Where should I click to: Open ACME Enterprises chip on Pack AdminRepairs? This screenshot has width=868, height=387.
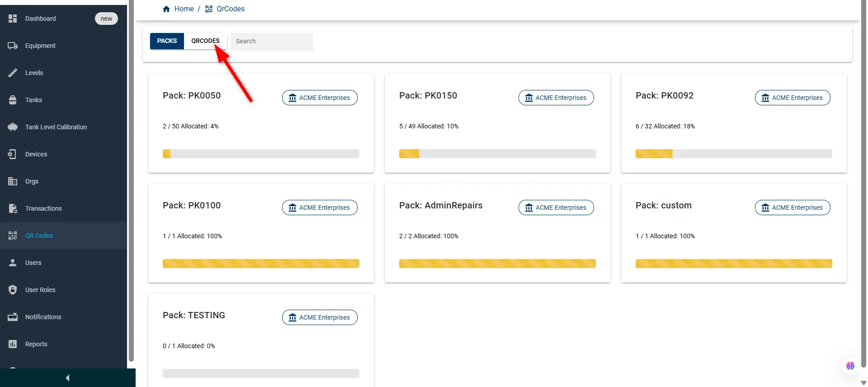(x=556, y=208)
